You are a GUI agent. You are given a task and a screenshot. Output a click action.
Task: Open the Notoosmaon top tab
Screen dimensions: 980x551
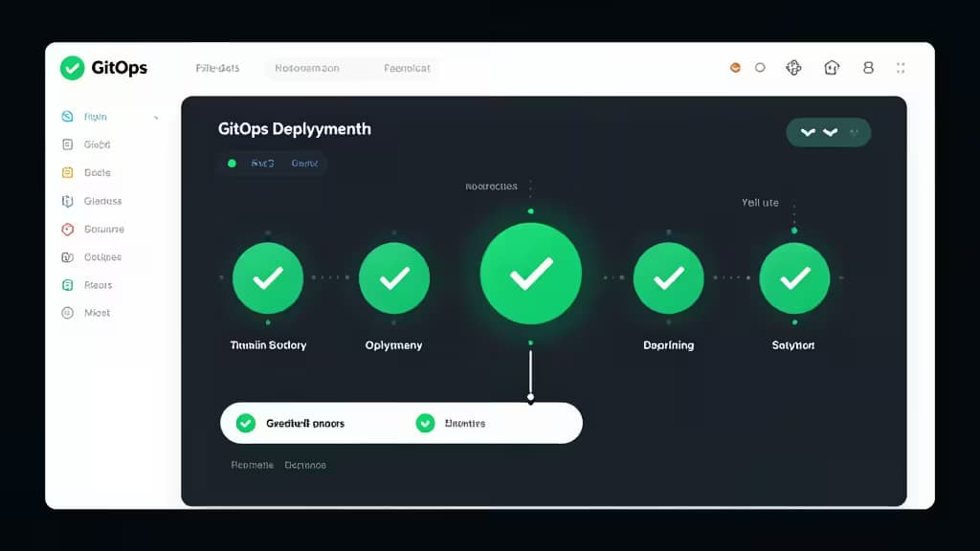click(307, 68)
